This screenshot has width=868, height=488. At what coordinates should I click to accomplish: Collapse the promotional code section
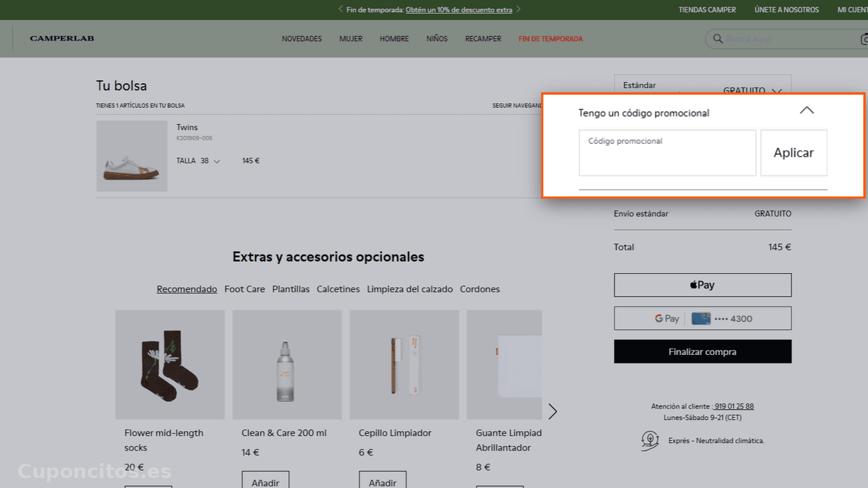(807, 111)
